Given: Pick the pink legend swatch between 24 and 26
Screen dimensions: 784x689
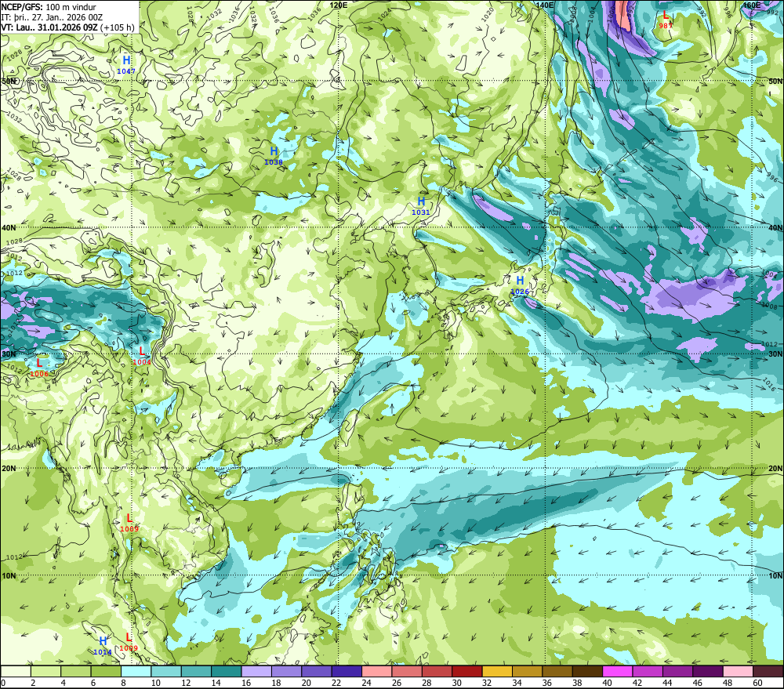Looking at the screenshot, I should pyautogui.click(x=377, y=672).
